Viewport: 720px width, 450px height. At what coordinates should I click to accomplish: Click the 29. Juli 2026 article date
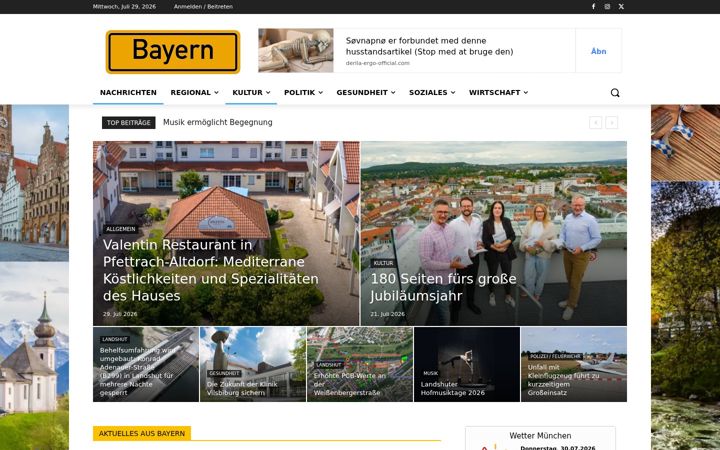tap(120, 314)
